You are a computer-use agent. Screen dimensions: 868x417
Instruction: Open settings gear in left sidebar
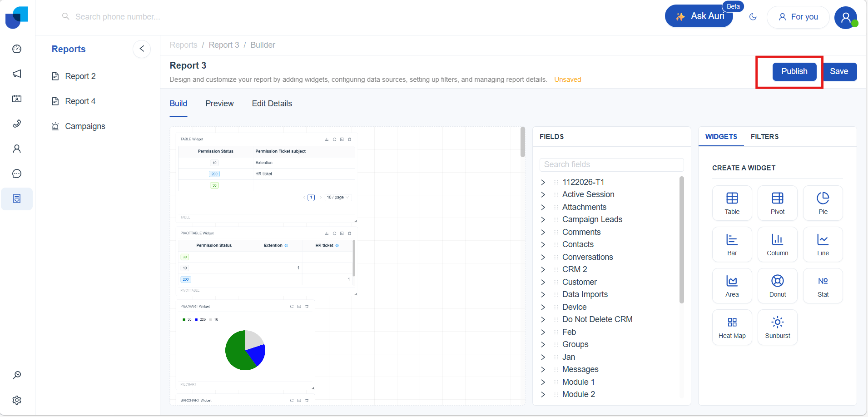point(17,400)
